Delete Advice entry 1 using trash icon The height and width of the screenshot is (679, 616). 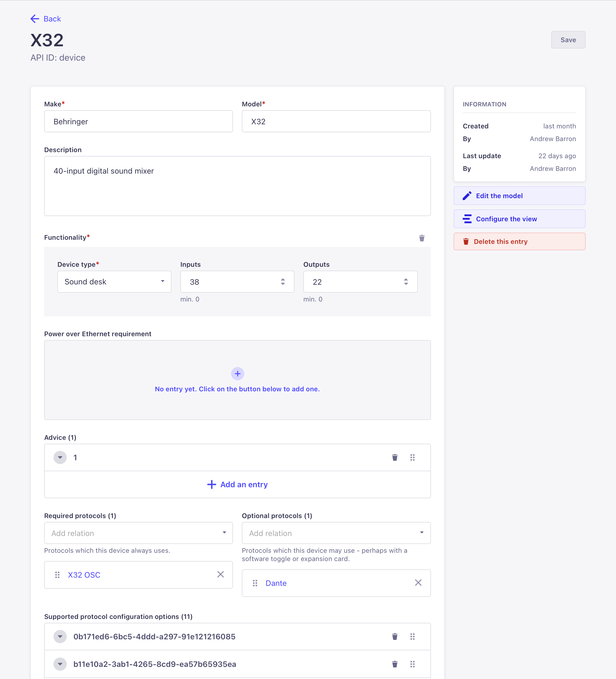pos(394,457)
